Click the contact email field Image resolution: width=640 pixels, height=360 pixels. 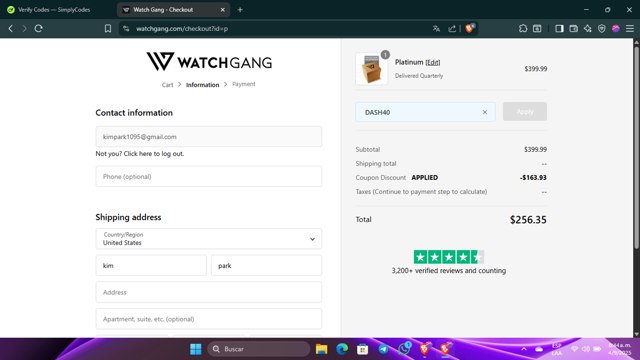(x=209, y=137)
